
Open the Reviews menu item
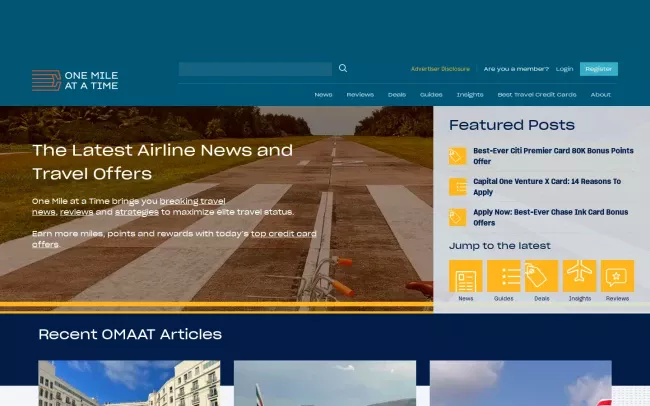coord(360,95)
